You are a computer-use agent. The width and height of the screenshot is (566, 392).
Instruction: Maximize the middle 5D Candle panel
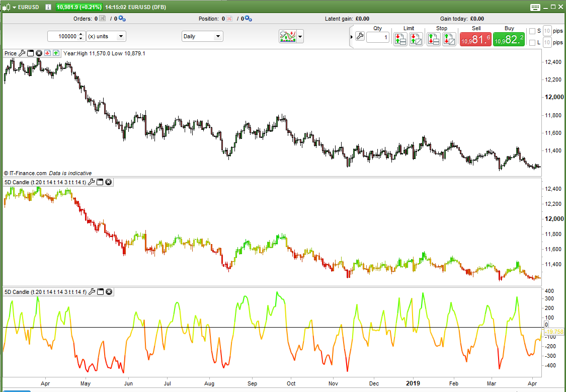tap(100, 182)
